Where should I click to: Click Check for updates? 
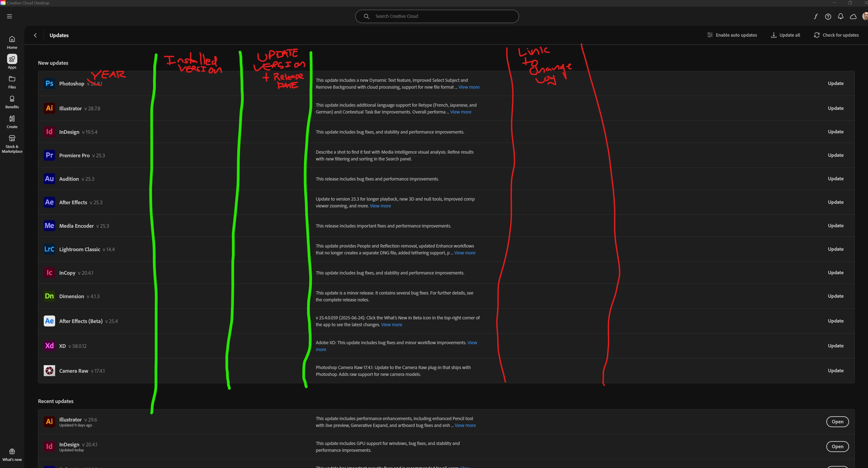click(x=836, y=35)
